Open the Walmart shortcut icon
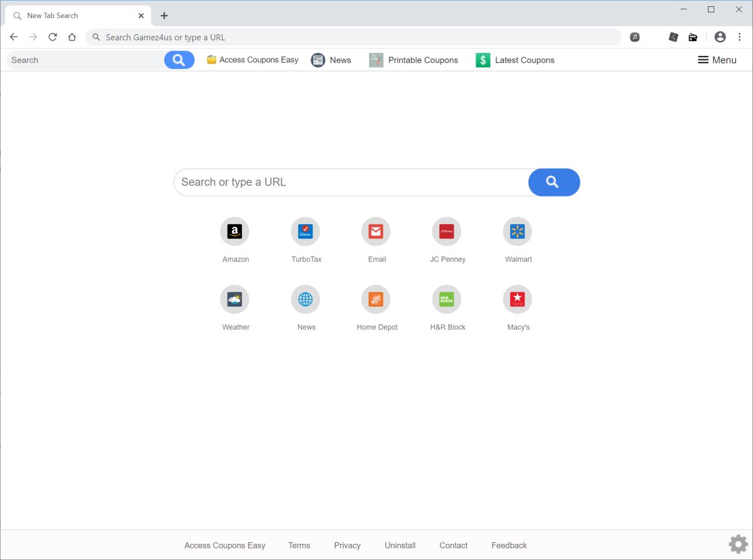Viewport: 753px width, 560px height. click(518, 231)
